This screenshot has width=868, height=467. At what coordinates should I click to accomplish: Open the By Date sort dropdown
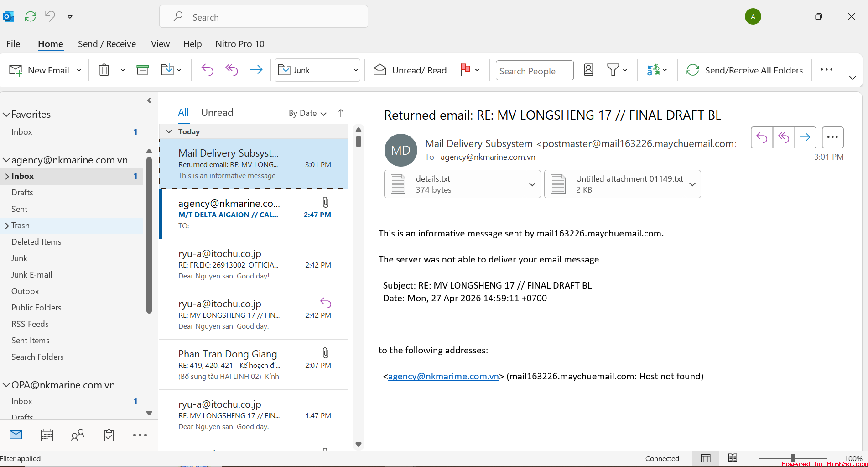click(x=307, y=113)
